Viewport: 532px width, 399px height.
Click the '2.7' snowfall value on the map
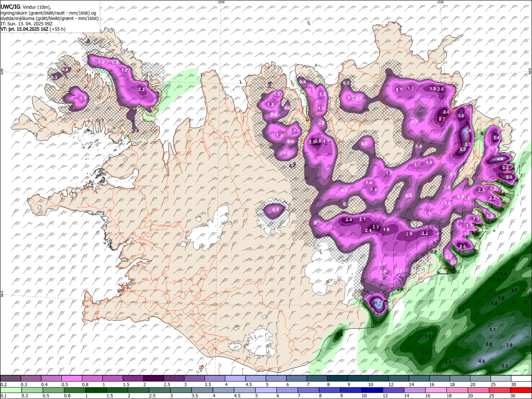[x=442, y=119]
